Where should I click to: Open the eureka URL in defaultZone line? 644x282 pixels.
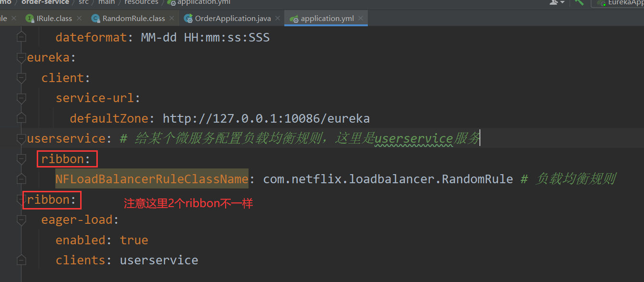point(266,118)
